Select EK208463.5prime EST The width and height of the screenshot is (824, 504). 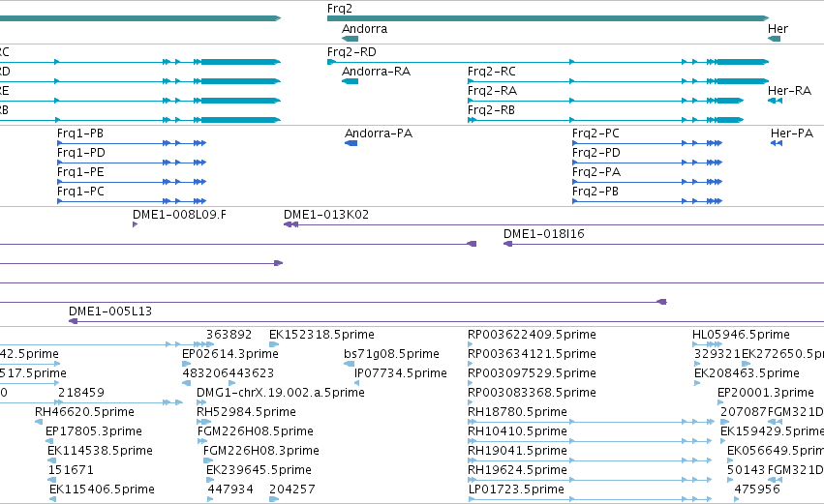(747, 373)
